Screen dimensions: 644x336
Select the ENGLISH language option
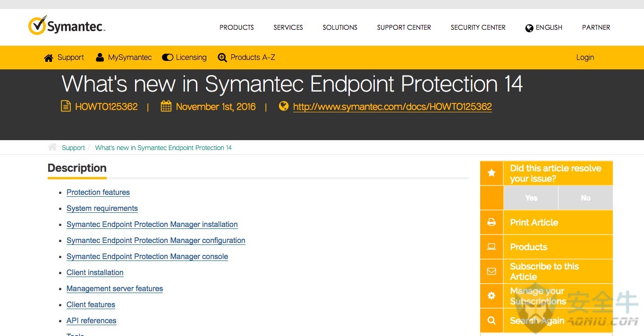(x=549, y=27)
